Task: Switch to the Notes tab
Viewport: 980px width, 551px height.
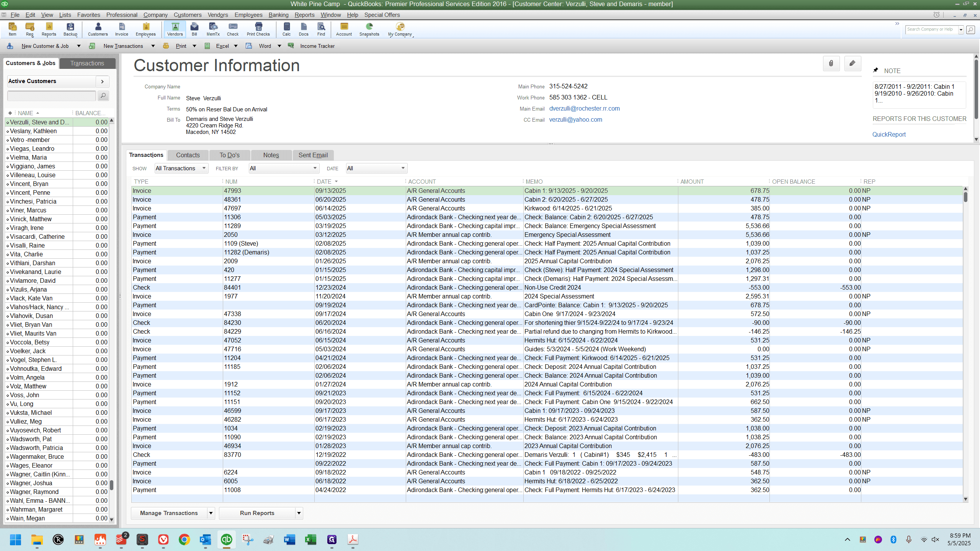Action: click(271, 155)
